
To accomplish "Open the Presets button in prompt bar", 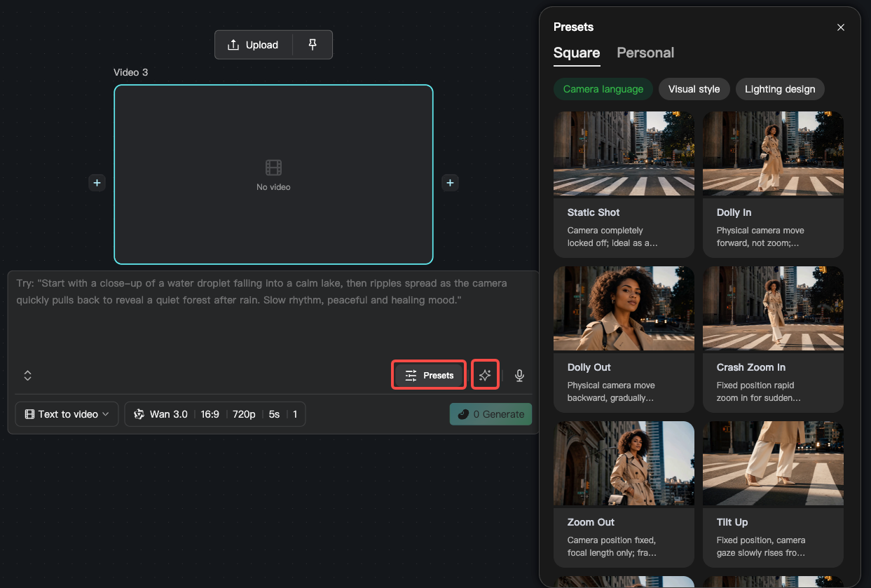I will pos(429,376).
